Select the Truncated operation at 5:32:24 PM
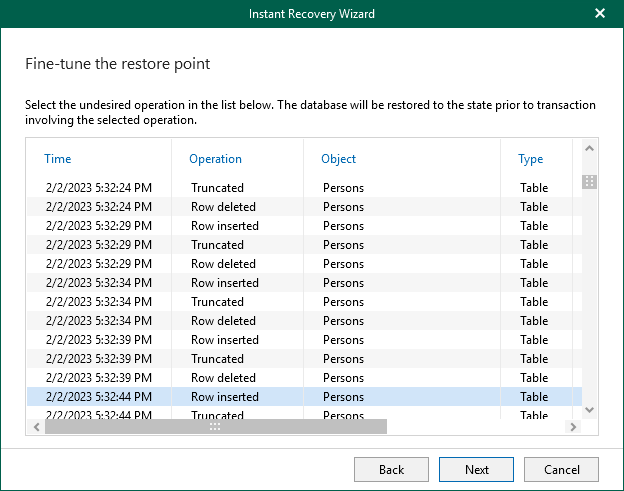 217,188
